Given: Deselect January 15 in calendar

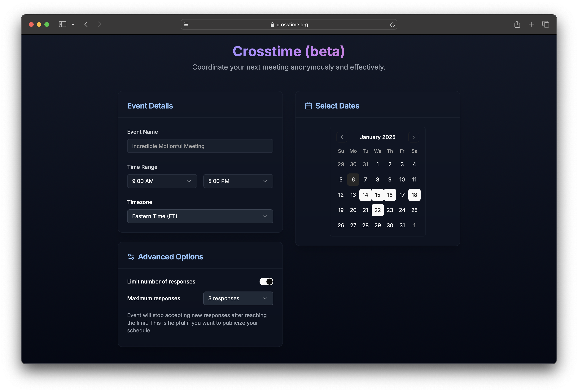Looking at the screenshot, I should [x=378, y=195].
